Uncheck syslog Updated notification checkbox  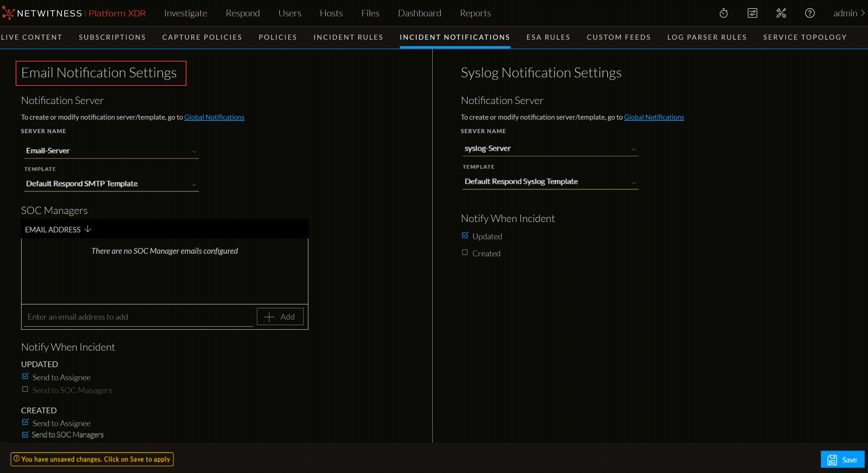(465, 235)
